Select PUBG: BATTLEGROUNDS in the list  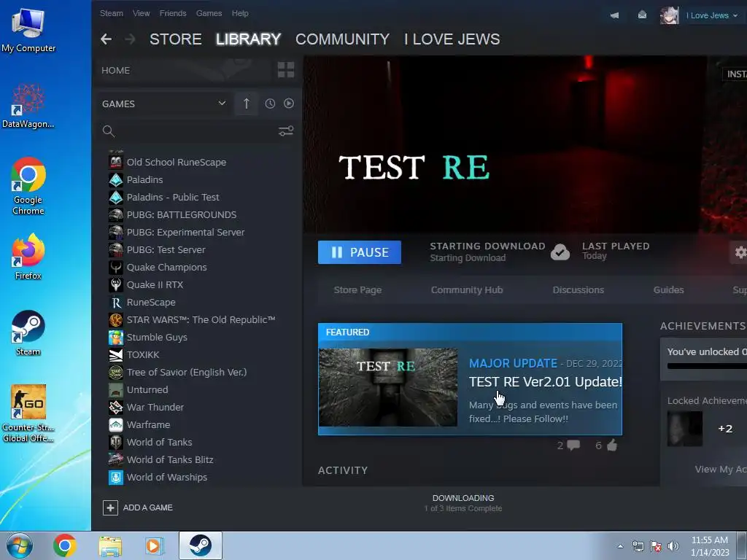[182, 215]
